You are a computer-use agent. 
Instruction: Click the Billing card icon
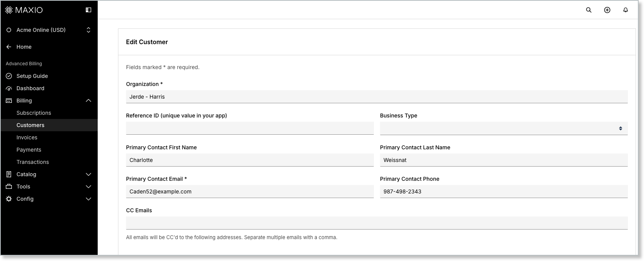(9, 101)
